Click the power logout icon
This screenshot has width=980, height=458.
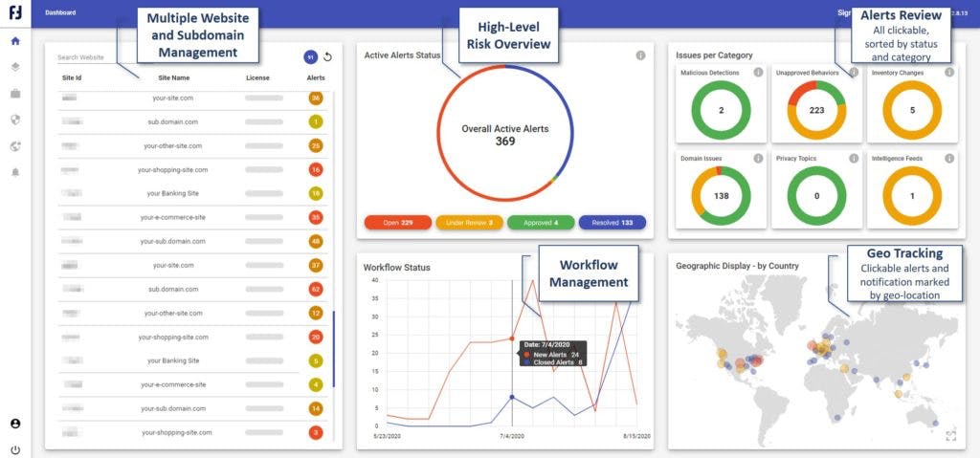click(x=15, y=449)
